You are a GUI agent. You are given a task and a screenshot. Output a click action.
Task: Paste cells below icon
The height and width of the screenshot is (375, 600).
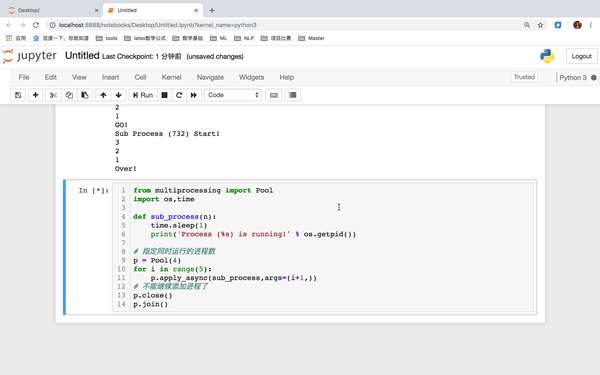click(x=85, y=95)
